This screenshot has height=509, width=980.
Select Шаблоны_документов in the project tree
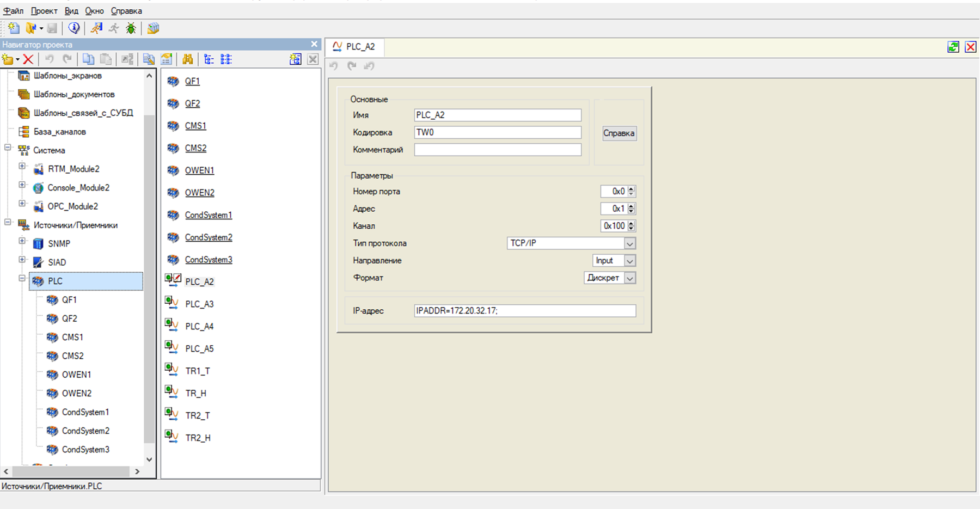point(74,94)
